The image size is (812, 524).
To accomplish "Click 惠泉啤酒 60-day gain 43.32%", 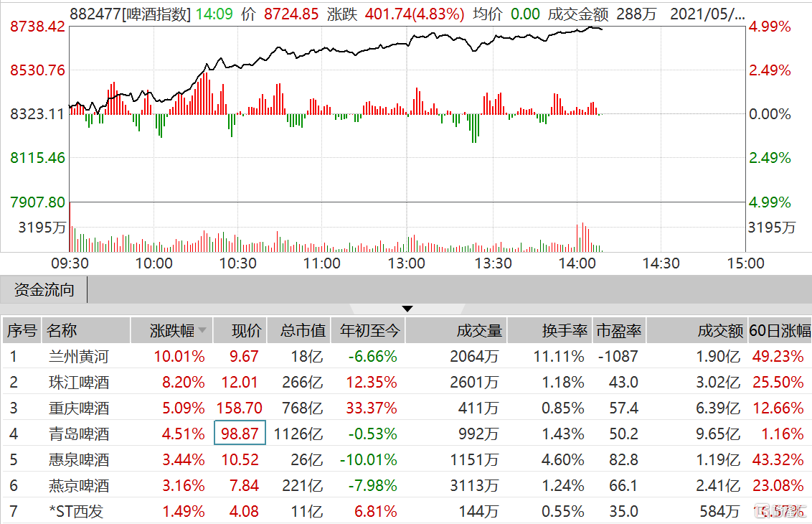I will pos(778,459).
